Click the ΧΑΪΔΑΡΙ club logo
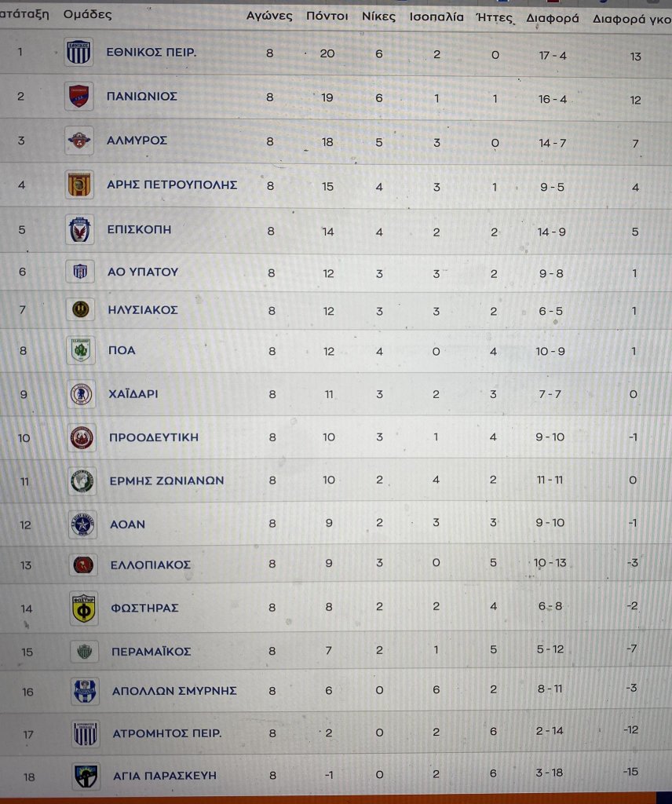This screenshot has height=804, width=672. click(x=81, y=394)
